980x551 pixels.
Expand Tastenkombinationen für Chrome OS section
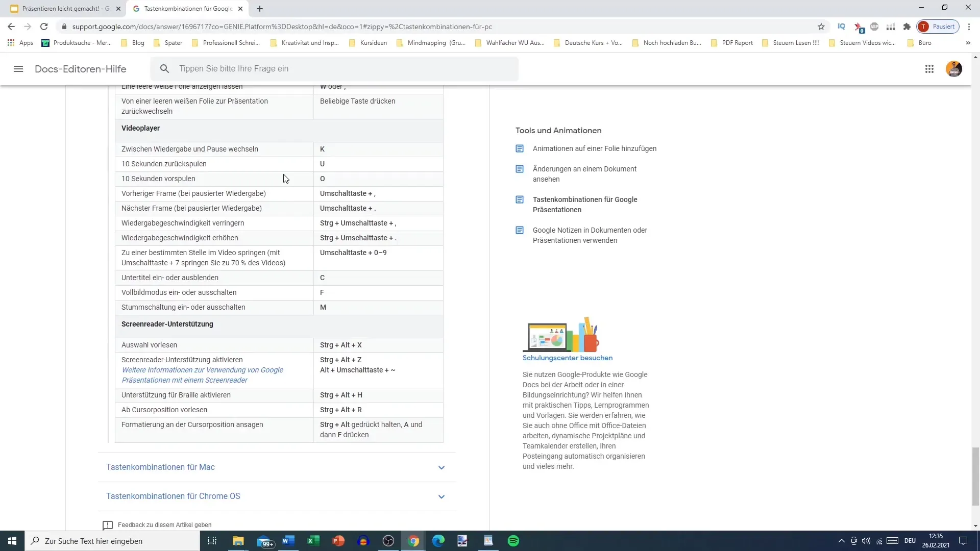pyautogui.click(x=277, y=496)
